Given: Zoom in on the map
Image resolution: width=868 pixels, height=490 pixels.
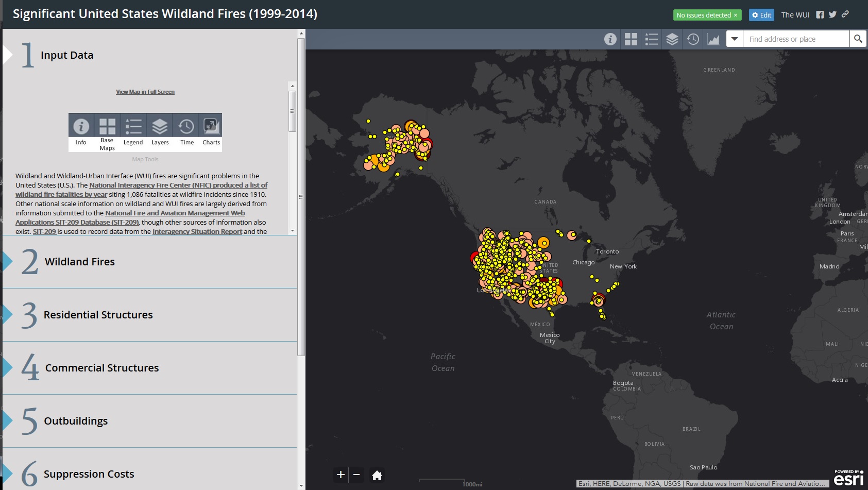Looking at the screenshot, I should (341, 475).
